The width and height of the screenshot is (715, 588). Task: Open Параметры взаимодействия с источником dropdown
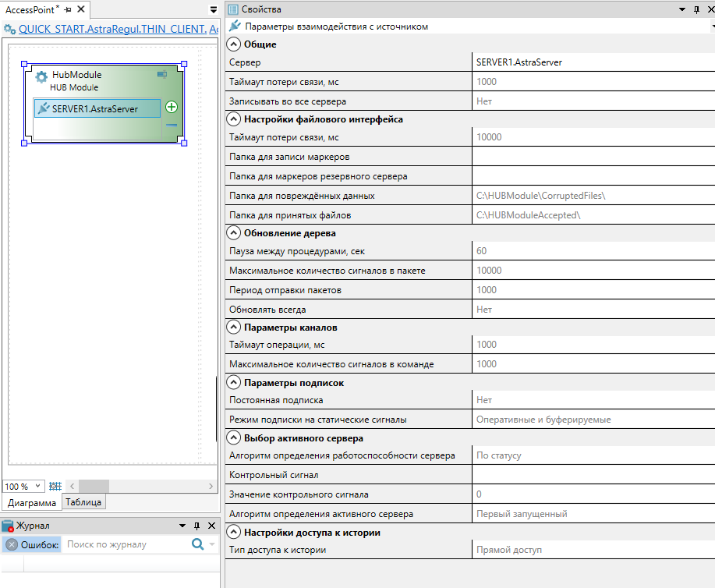[x=711, y=27]
